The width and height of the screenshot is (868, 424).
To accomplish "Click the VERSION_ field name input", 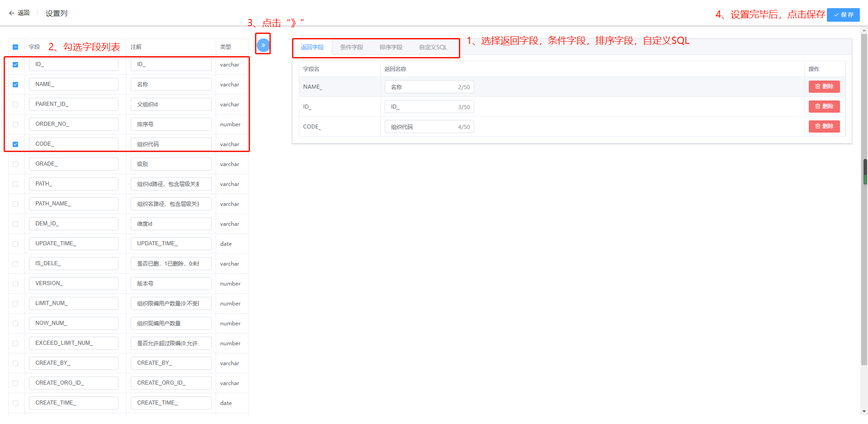I will pos(74,283).
